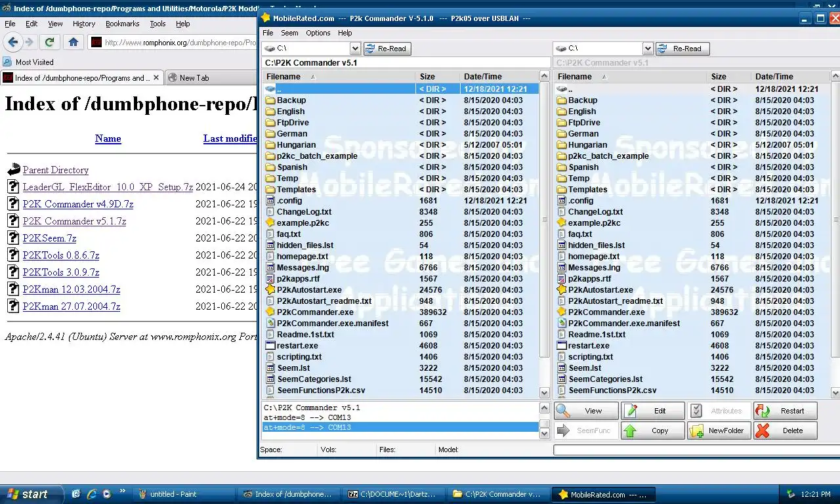Open Firefox Bookmarks menu
The width and height of the screenshot is (840, 504).
[123, 24]
